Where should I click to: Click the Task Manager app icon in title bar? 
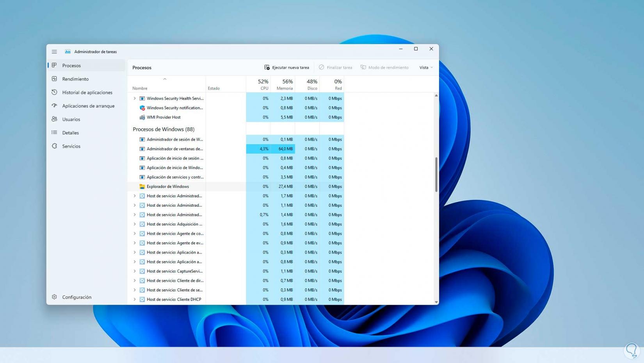(x=68, y=52)
